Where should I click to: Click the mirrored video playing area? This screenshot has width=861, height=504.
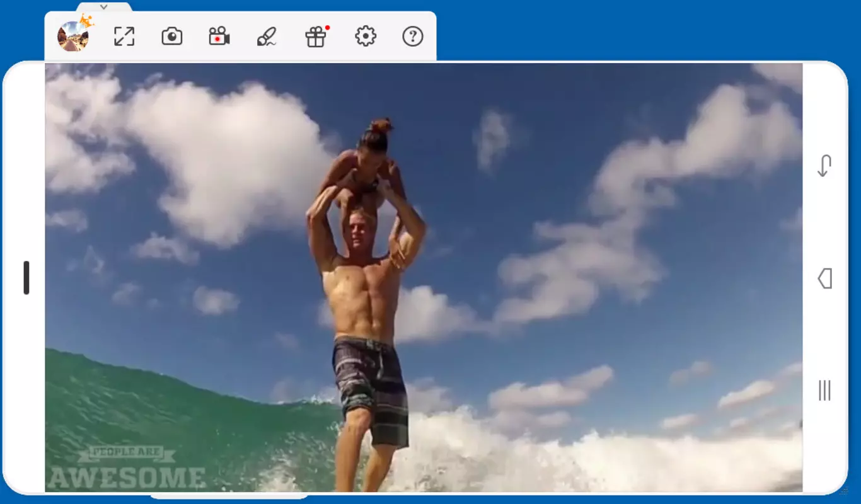pyautogui.click(x=424, y=277)
